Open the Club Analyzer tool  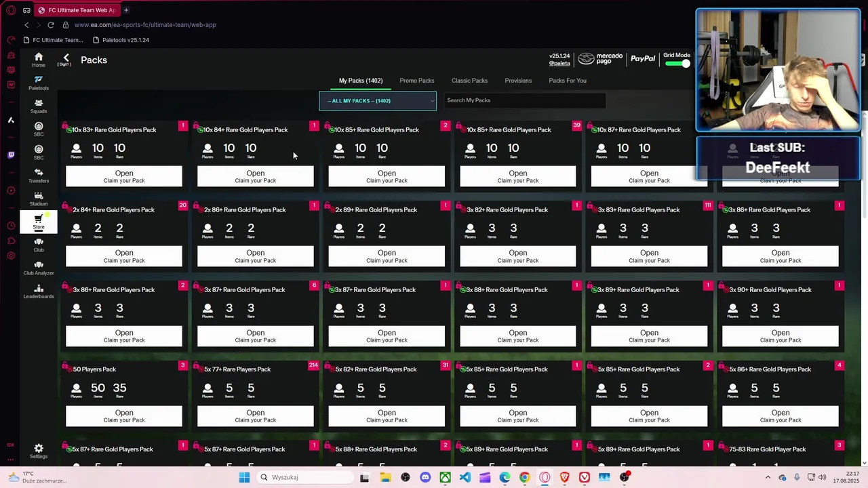tap(39, 268)
